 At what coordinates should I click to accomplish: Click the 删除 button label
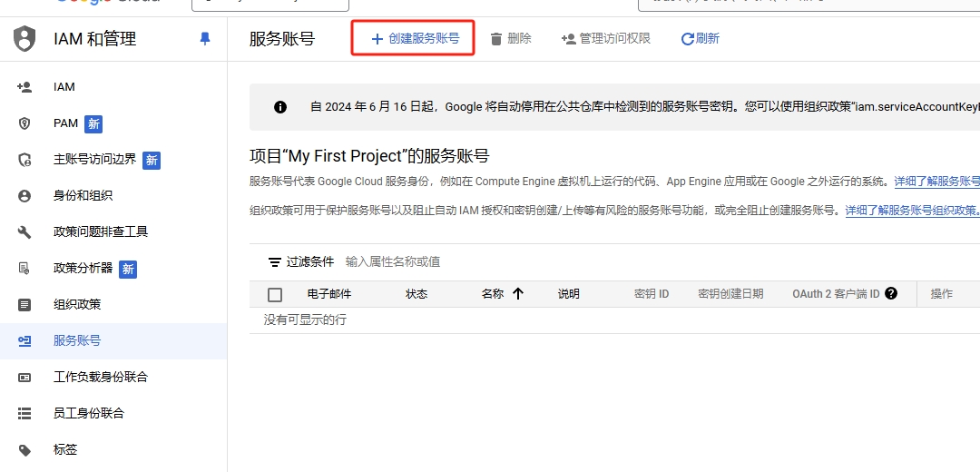pos(519,39)
